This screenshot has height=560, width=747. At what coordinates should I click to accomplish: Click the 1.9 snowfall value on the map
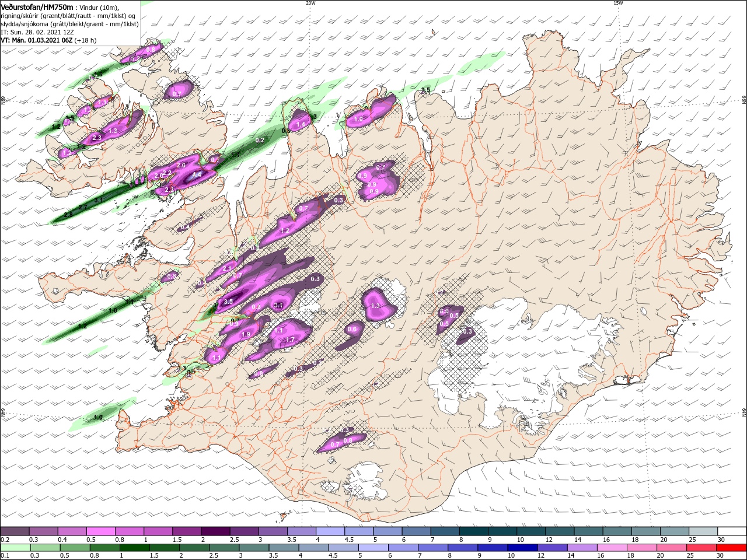(246, 334)
